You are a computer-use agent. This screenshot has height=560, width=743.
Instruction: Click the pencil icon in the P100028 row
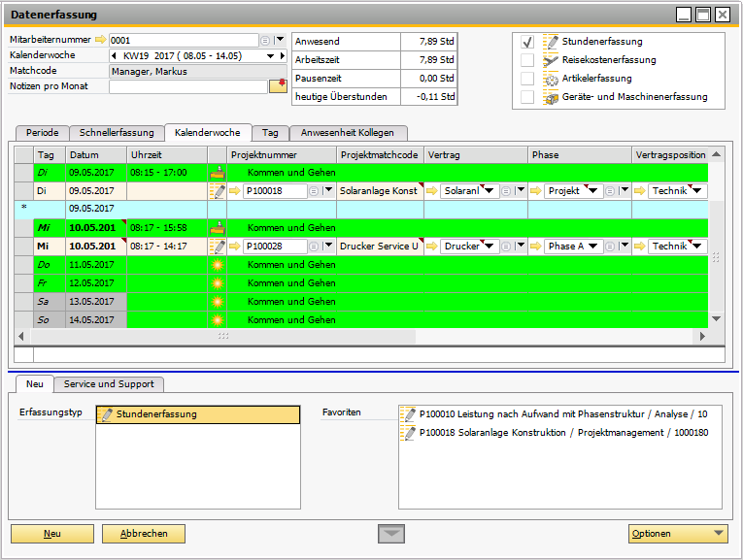[218, 247]
